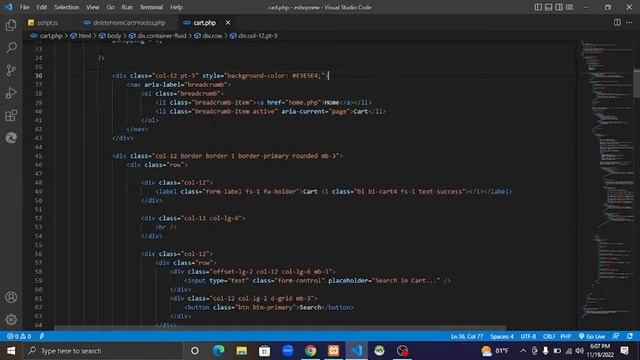Open the Help menu
Viewport: 640px width, 360px height.
176,7
